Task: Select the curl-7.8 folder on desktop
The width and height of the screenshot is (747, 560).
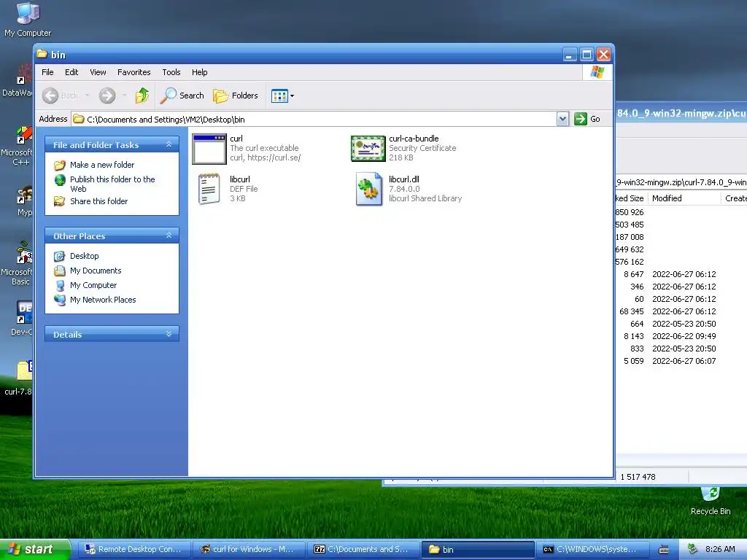Action: [x=19, y=378]
